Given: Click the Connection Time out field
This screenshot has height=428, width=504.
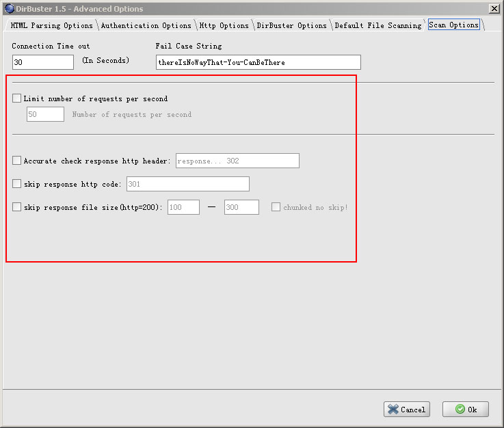Looking at the screenshot, I should coord(43,62).
